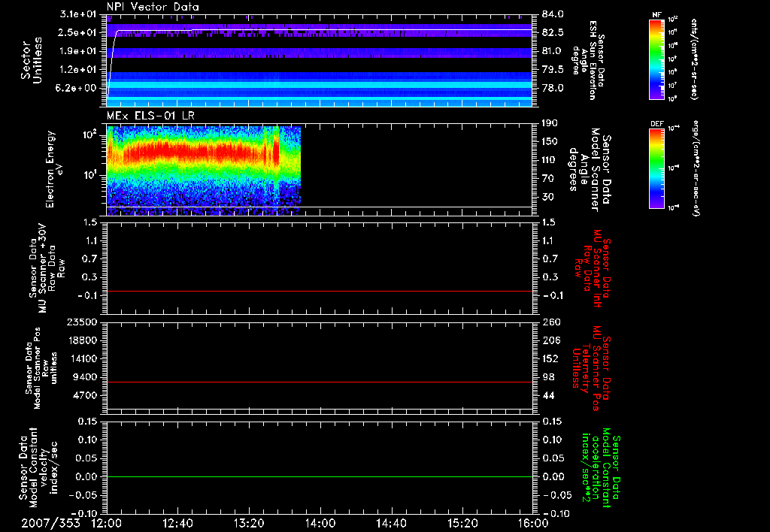This screenshot has width=770, height=532.
Task: Click the red Scanner Pos telemetry line
Action: pos(319,382)
